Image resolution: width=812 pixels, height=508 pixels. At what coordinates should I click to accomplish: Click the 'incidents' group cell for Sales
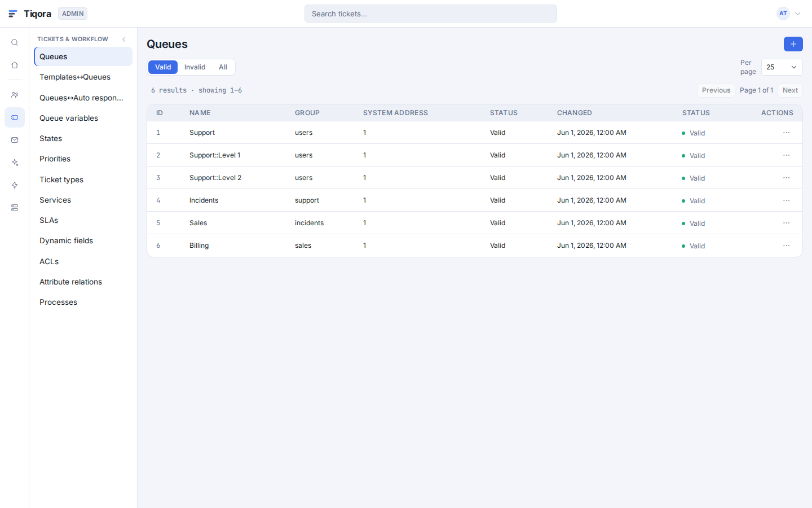(309, 223)
